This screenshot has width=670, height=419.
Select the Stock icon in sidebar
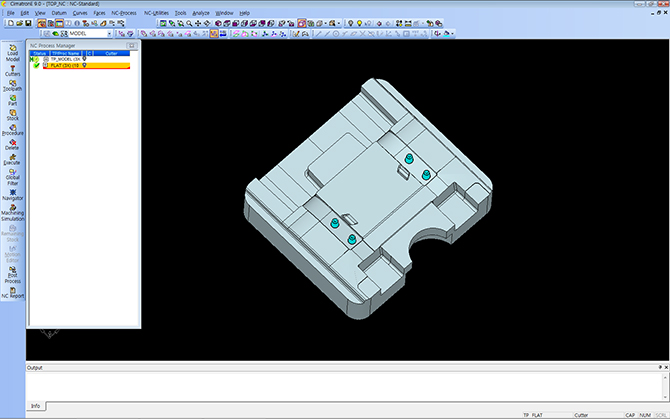12,113
